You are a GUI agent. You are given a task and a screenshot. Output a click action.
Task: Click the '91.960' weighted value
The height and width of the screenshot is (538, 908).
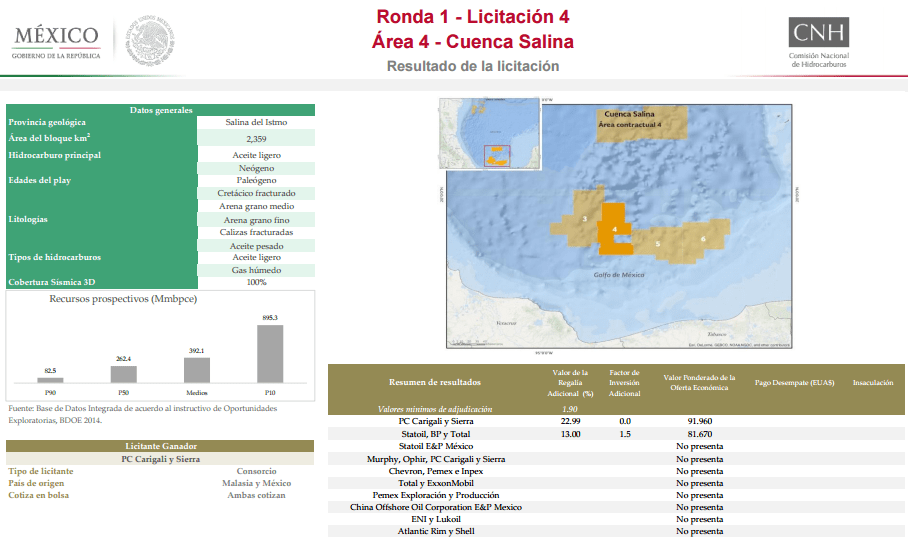coord(700,421)
